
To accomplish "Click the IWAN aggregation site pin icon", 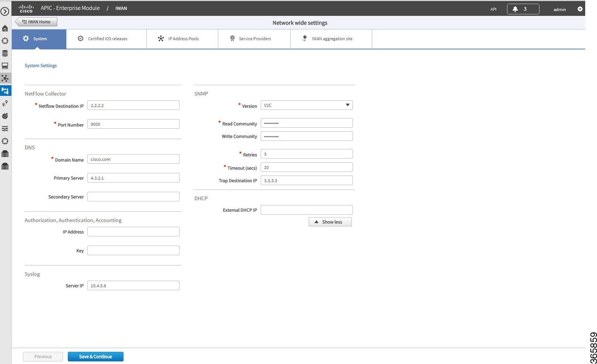I will tap(305, 38).
